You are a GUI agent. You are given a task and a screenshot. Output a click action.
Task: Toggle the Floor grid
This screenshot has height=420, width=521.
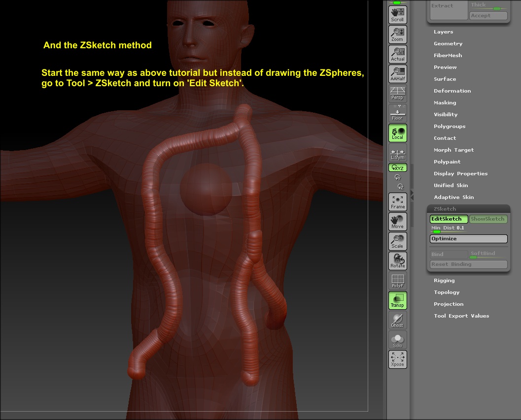pyautogui.click(x=397, y=113)
